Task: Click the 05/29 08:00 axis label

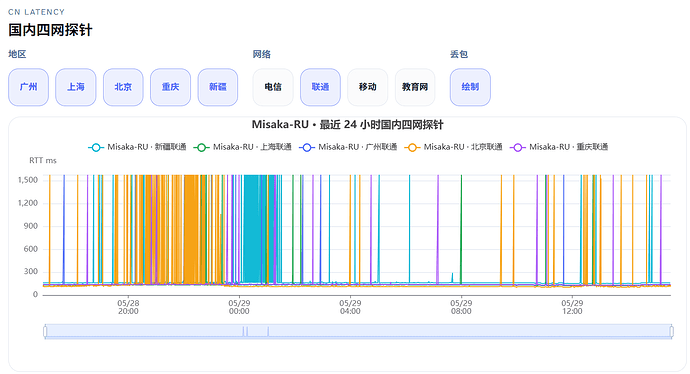Action: pyautogui.click(x=461, y=307)
